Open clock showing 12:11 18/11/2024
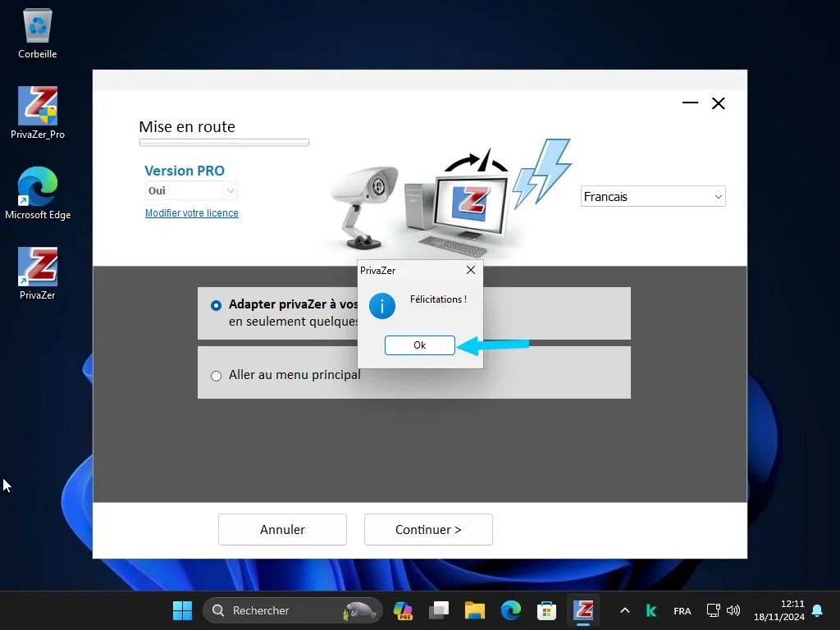Viewport: 840px width, 630px height. pos(779,610)
